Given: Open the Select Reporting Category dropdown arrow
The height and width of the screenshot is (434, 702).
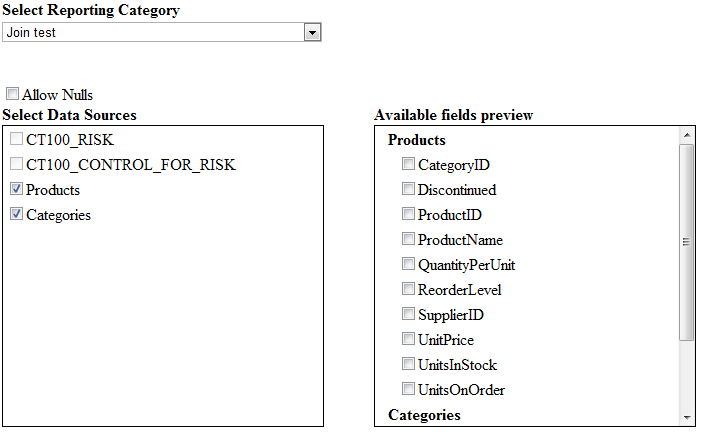Looking at the screenshot, I should click(312, 32).
